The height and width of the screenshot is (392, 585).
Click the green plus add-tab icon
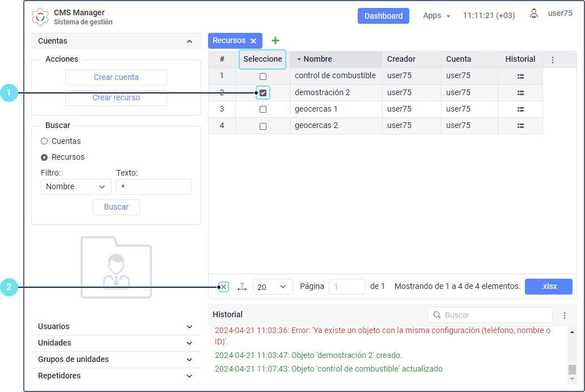(275, 41)
